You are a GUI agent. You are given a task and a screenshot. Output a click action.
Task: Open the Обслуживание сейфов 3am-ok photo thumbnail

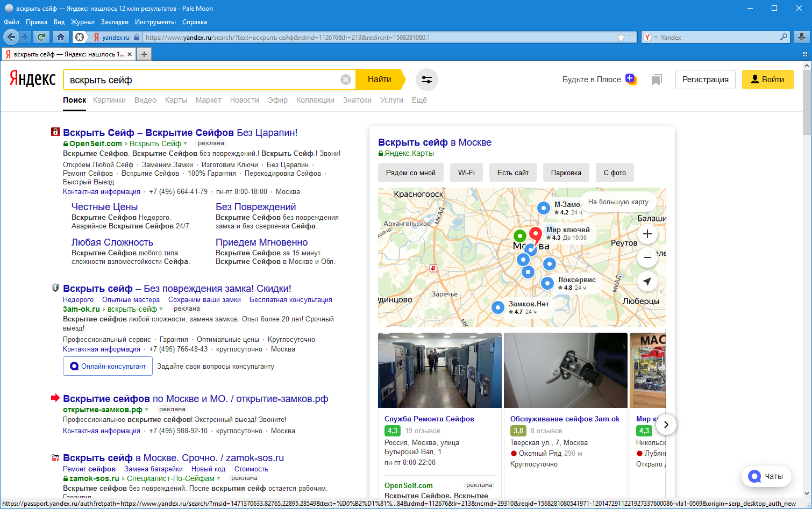566,370
